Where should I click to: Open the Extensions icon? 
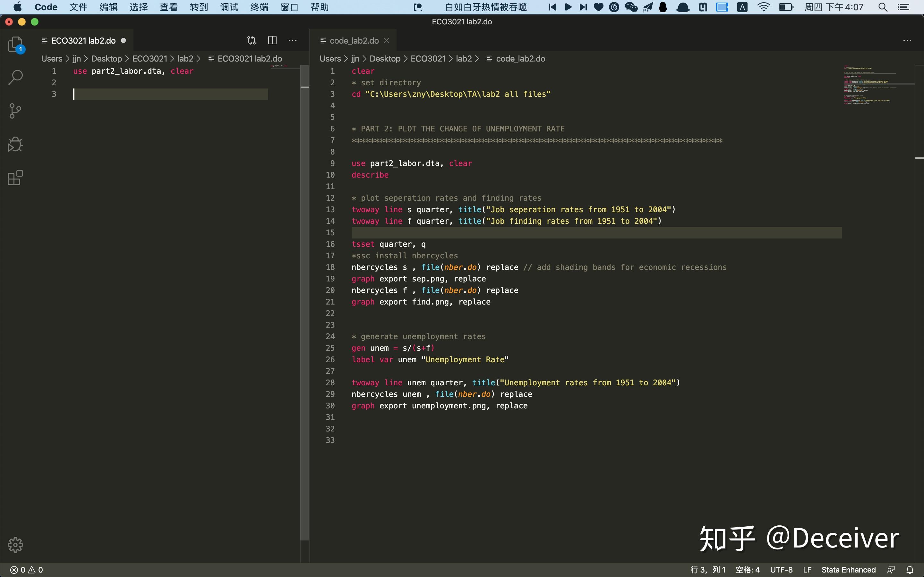(15, 178)
